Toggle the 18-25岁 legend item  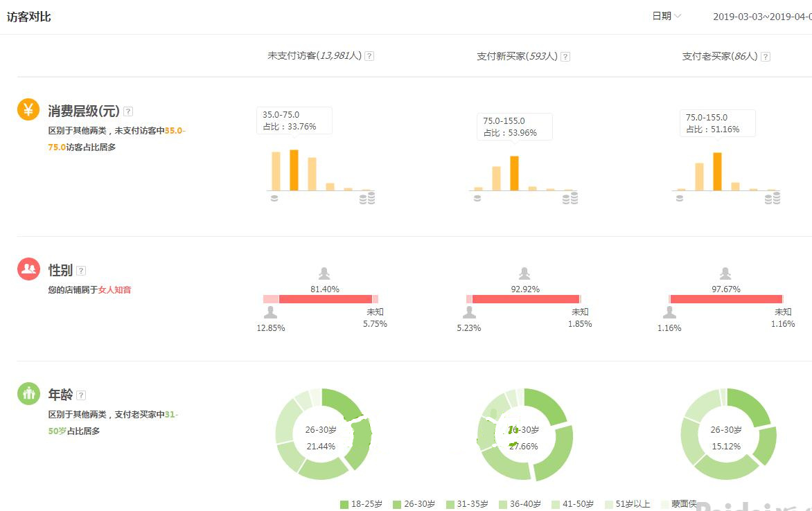(360, 504)
